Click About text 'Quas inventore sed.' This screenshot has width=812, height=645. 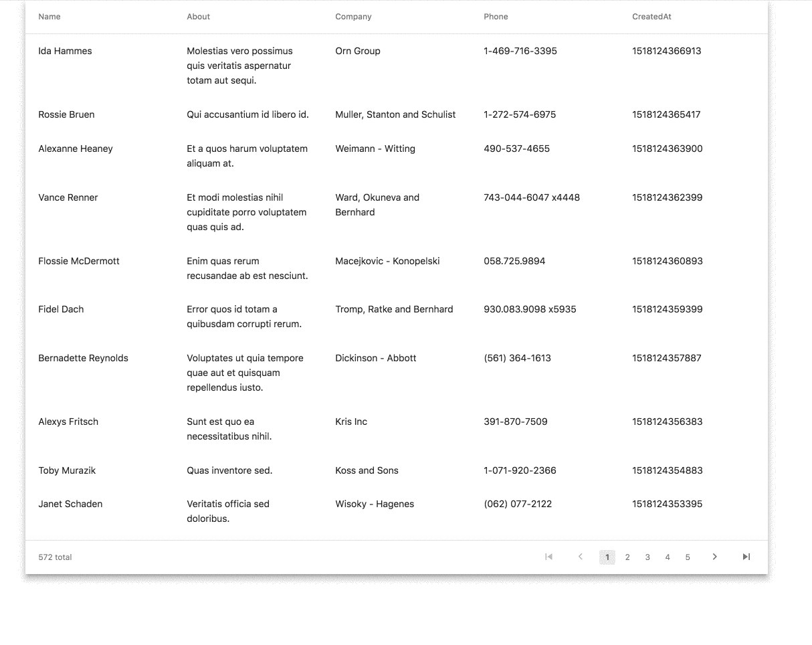point(229,470)
